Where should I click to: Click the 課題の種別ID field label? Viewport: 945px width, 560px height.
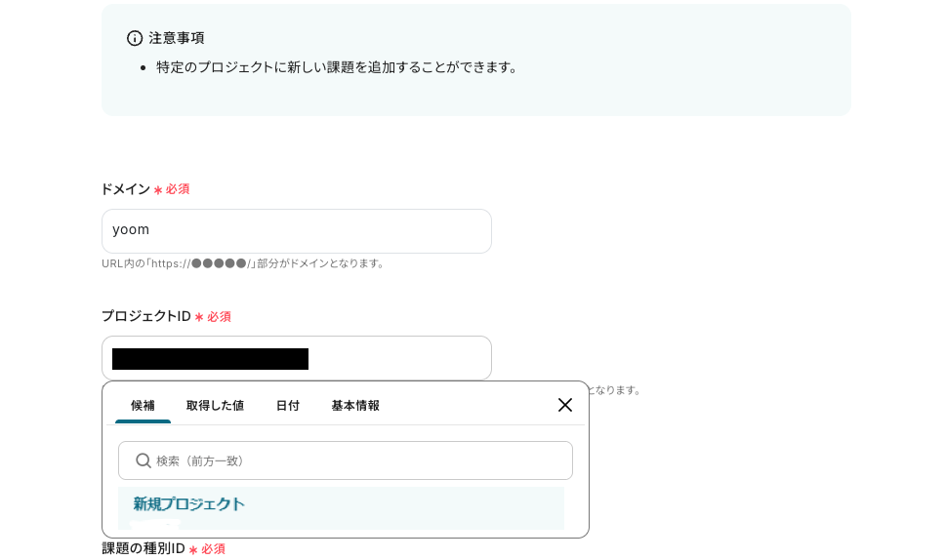click(144, 548)
